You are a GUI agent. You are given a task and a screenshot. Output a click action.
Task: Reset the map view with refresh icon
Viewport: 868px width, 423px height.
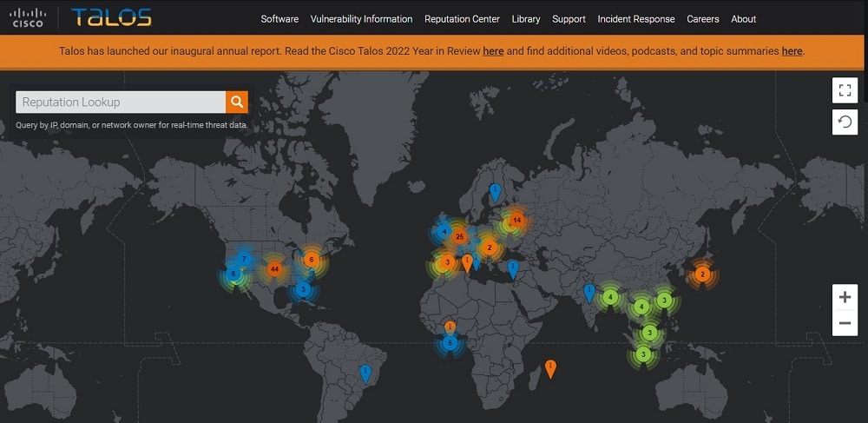coord(845,122)
